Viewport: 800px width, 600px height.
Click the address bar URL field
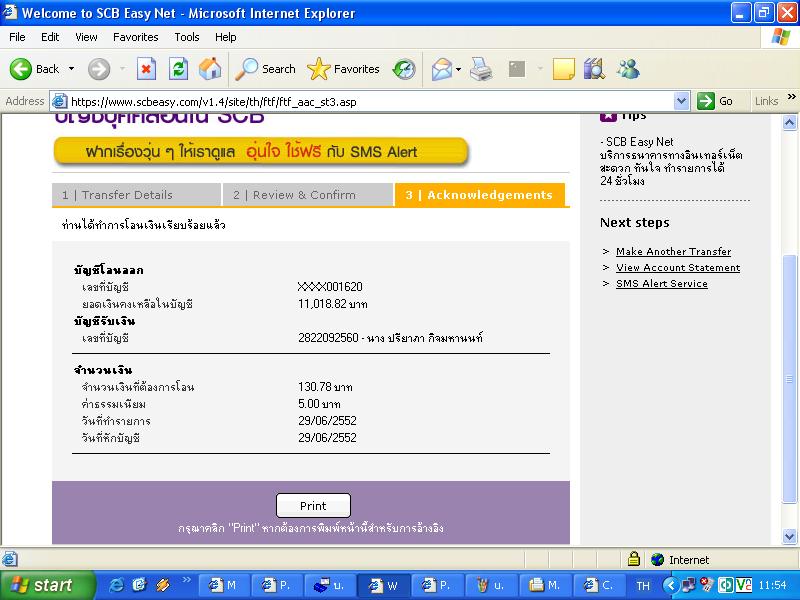(x=370, y=102)
